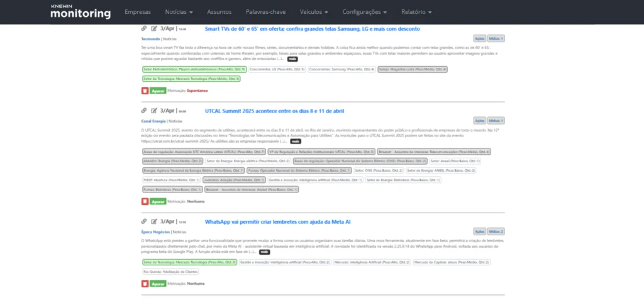The height and width of the screenshot is (300, 644).
Task: Select the Brisanet Assuntos de Interesse: Anatel tag
Action: (x=252, y=189)
